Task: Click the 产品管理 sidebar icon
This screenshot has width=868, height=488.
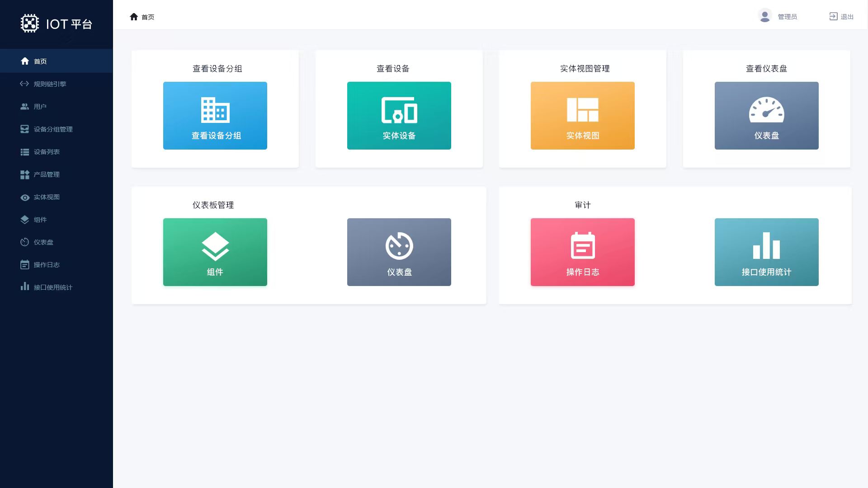Action: point(25,174)
